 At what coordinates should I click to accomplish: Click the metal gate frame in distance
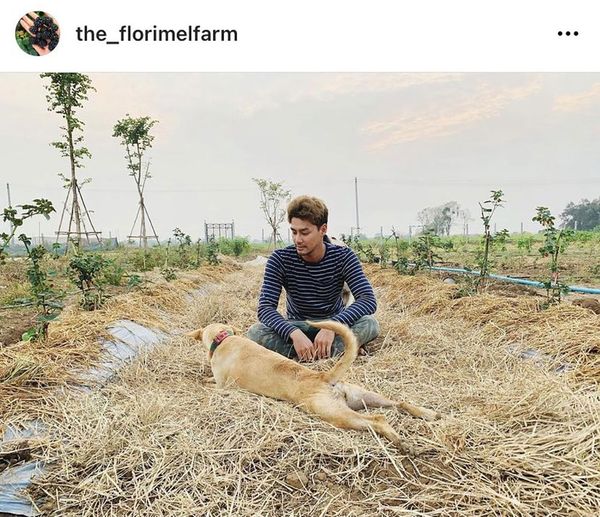[x=219, y=231]
